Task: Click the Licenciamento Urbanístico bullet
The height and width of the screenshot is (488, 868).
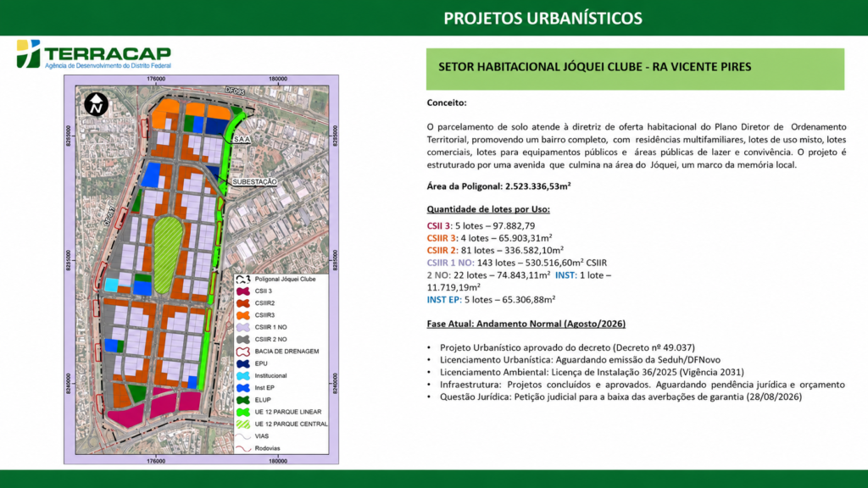Action: 580,359
